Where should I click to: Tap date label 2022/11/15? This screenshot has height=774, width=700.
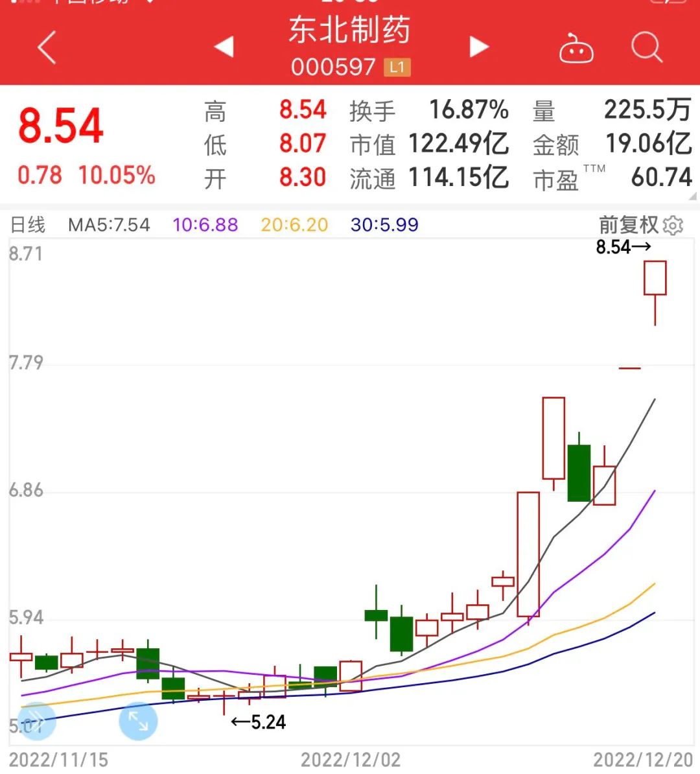(58, 760)
